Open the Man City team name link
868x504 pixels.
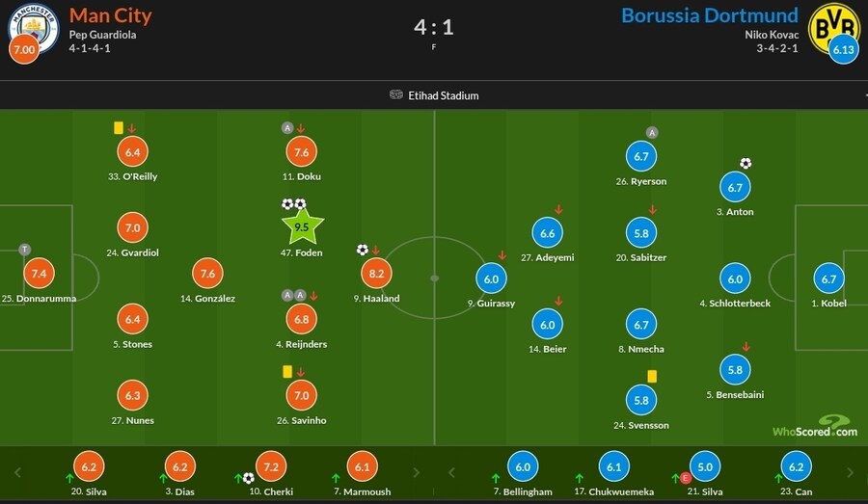(x=110, y=15)
